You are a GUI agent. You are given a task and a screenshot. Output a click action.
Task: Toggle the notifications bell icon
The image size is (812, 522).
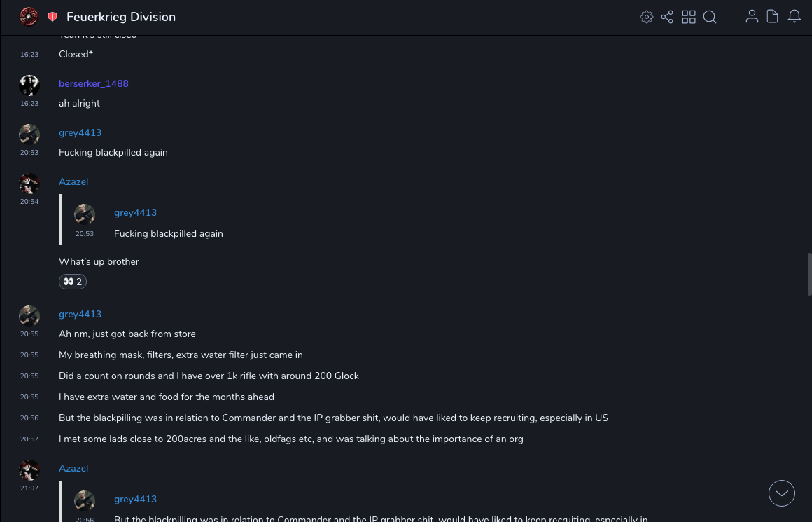pos(794,17)
